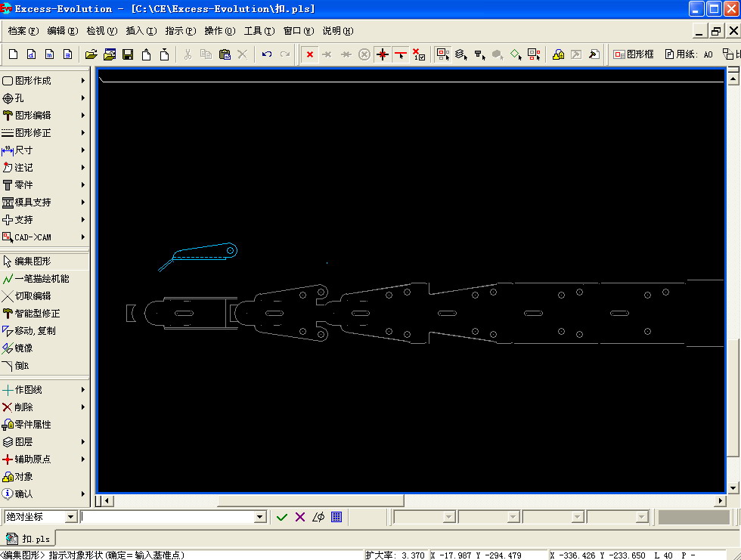Toggle the red line endpoint snap icon

(401, 54)
